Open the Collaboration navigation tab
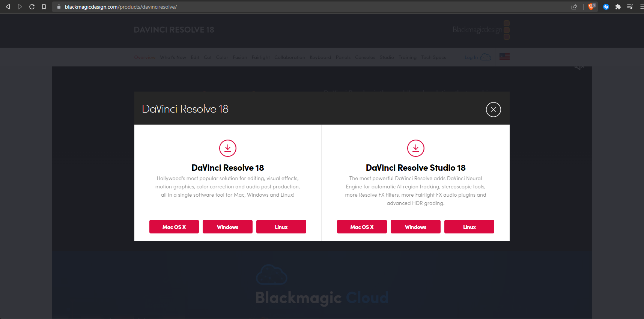Image resolution: width=644 pixels, height=319 pixels. coord(290,57)
